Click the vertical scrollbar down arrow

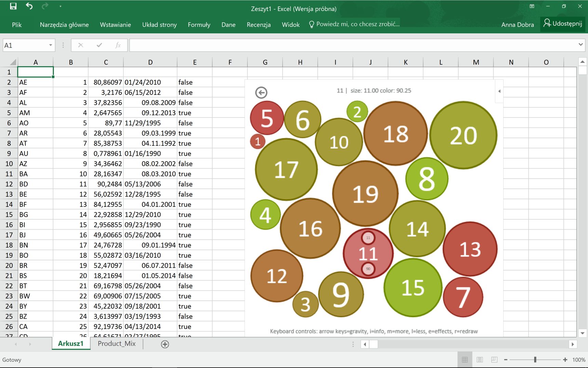pyautogui.click(x=583, y=333)
